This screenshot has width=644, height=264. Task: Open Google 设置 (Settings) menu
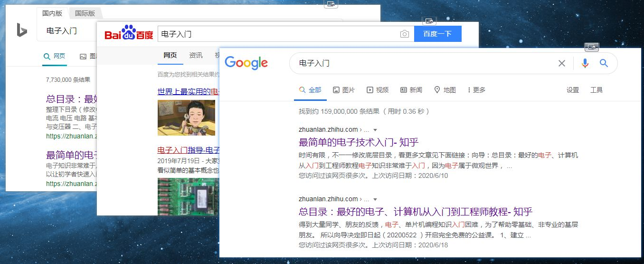573,90
